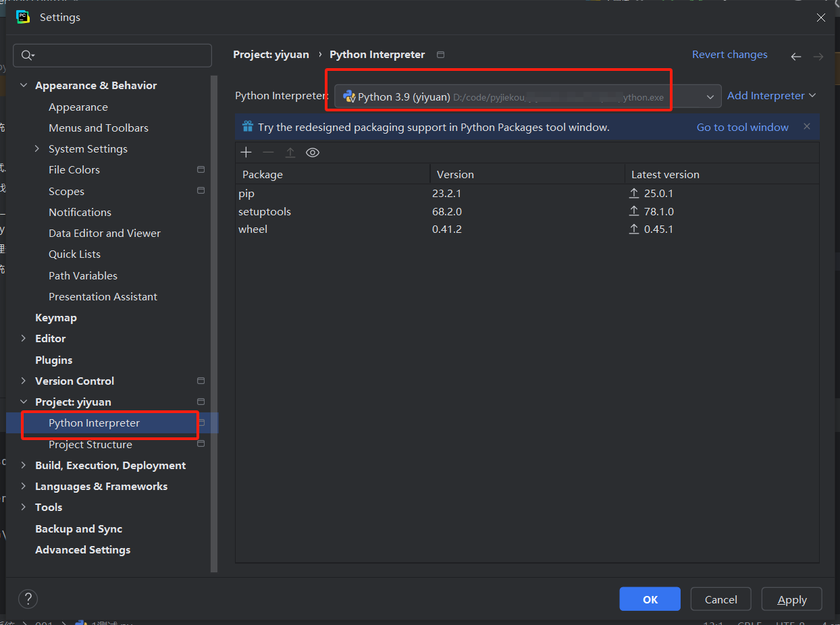Screen dimensions: 840x625
Task: Click project-level icon next to File Colors
Action: [201, 169]
